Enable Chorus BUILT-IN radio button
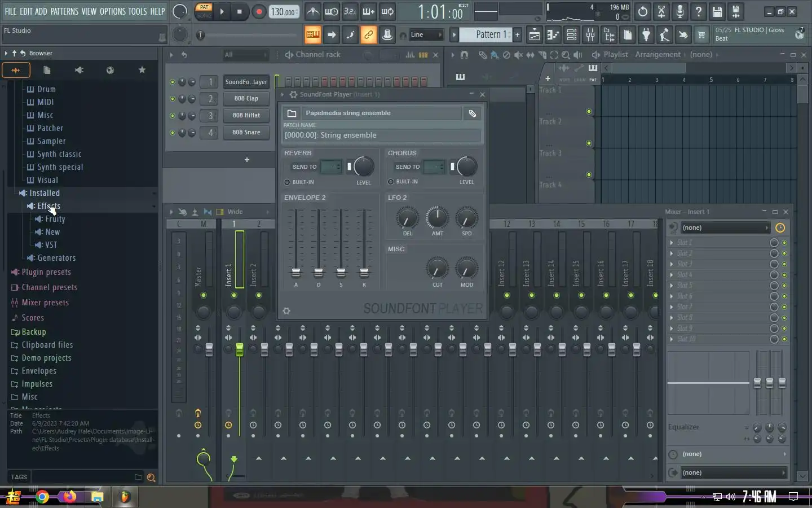812x508 pixels. point(391,182)
